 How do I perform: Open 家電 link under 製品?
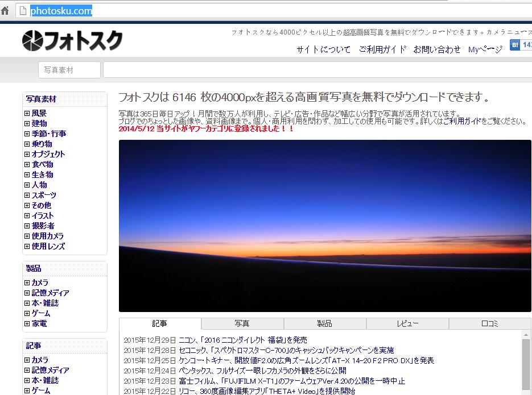[39, 323]
